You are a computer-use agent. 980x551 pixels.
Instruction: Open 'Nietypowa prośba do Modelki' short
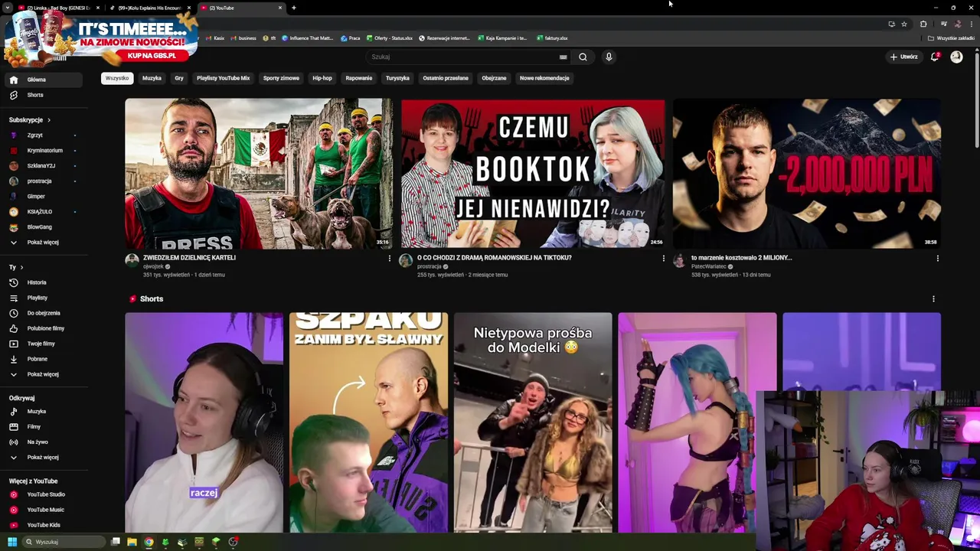pyautogui.click(x=533, y=422)
